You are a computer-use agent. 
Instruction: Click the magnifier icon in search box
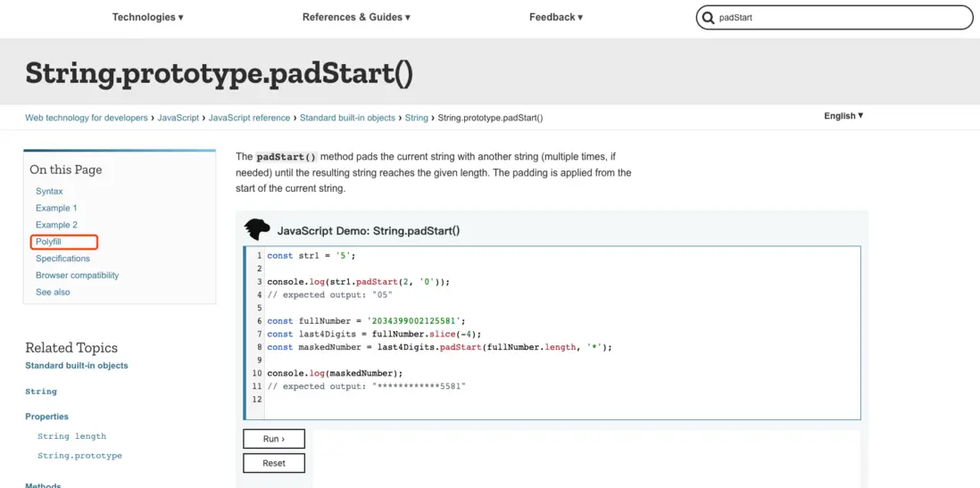[708, 18]
